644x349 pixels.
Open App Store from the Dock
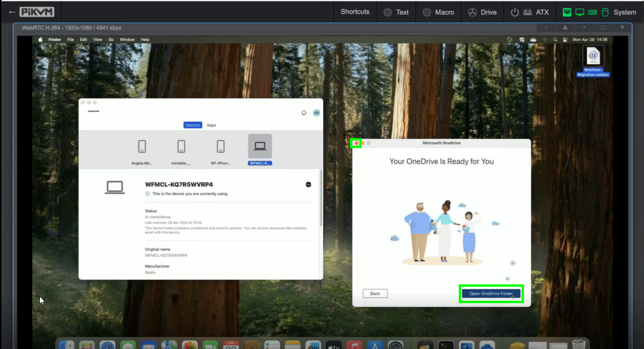click(x=376, y=345)
